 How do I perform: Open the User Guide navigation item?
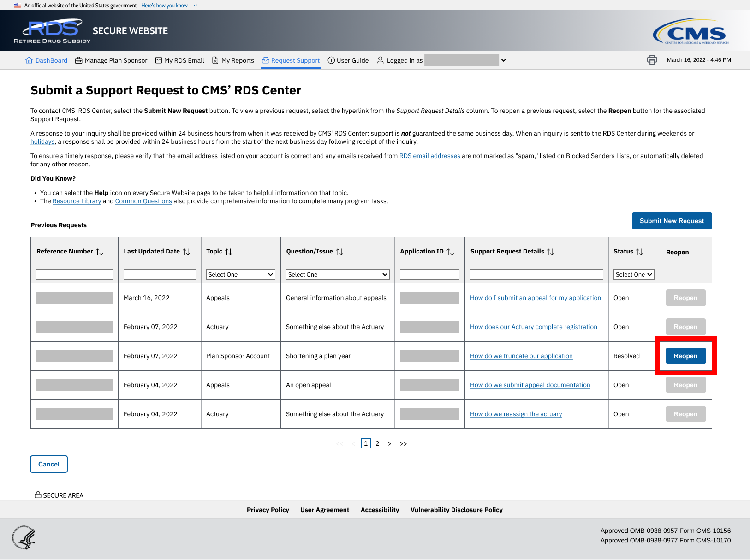(x=348, y=60)
